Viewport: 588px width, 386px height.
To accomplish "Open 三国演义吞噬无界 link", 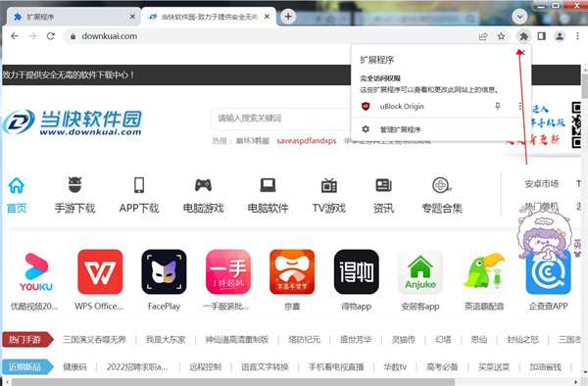I will click(94, 340).
